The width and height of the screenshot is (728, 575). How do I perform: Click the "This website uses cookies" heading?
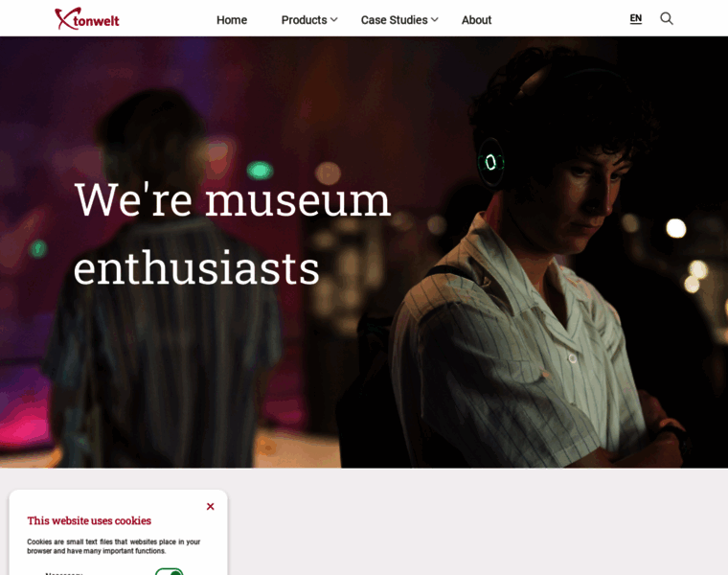pyautogui.click(x=89, y=520)
